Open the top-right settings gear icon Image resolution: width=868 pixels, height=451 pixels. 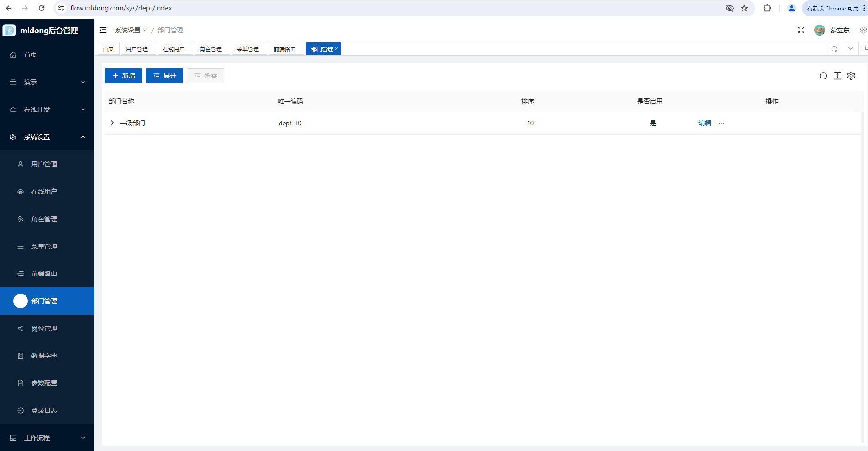pyautogui.click(x=863, y=30)
